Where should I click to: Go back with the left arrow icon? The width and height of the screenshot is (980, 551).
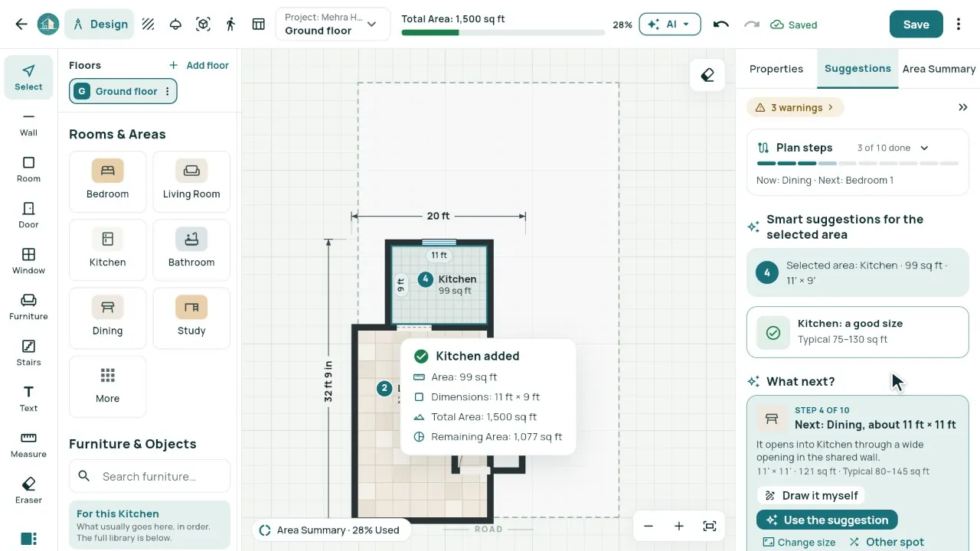21,24
